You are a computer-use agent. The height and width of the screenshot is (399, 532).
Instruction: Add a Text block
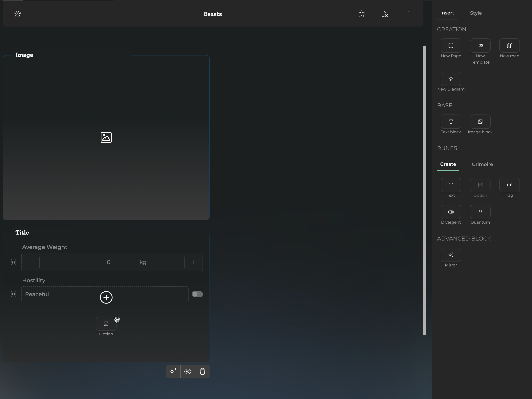pos(451,122)
